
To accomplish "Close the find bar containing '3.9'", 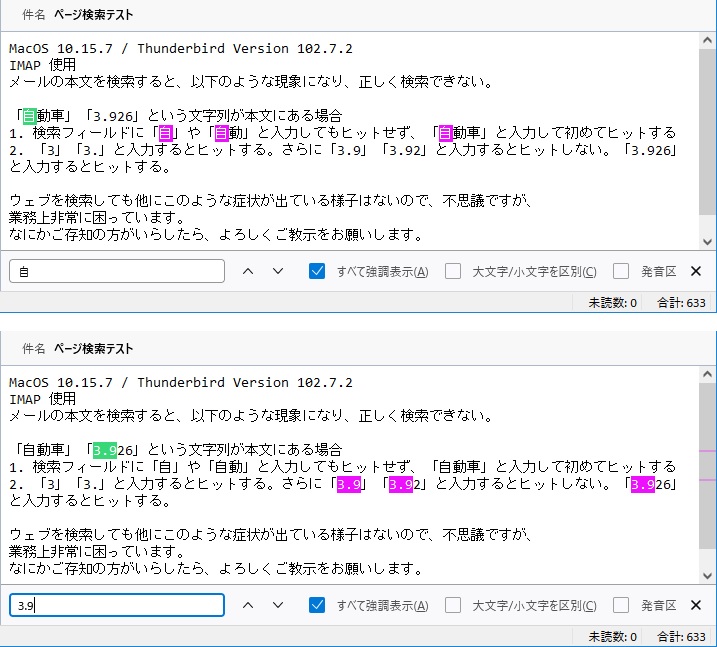I will [x=696, y=605].
